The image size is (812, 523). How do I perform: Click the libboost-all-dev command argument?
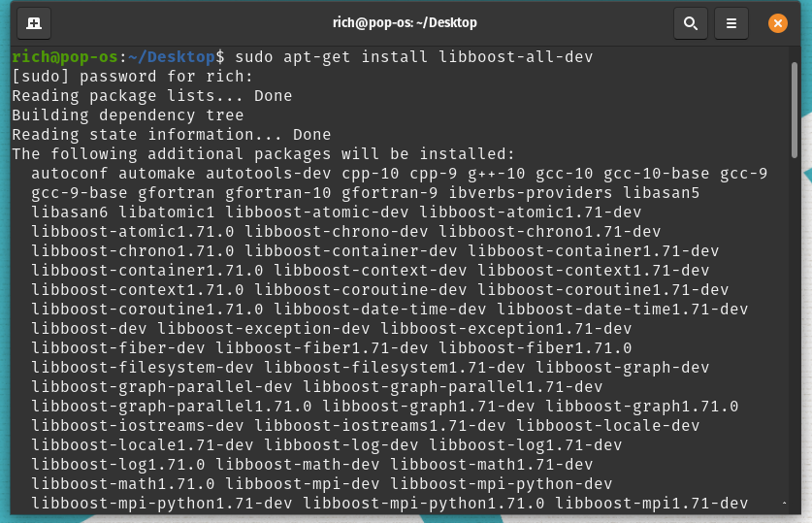[515, 57]
